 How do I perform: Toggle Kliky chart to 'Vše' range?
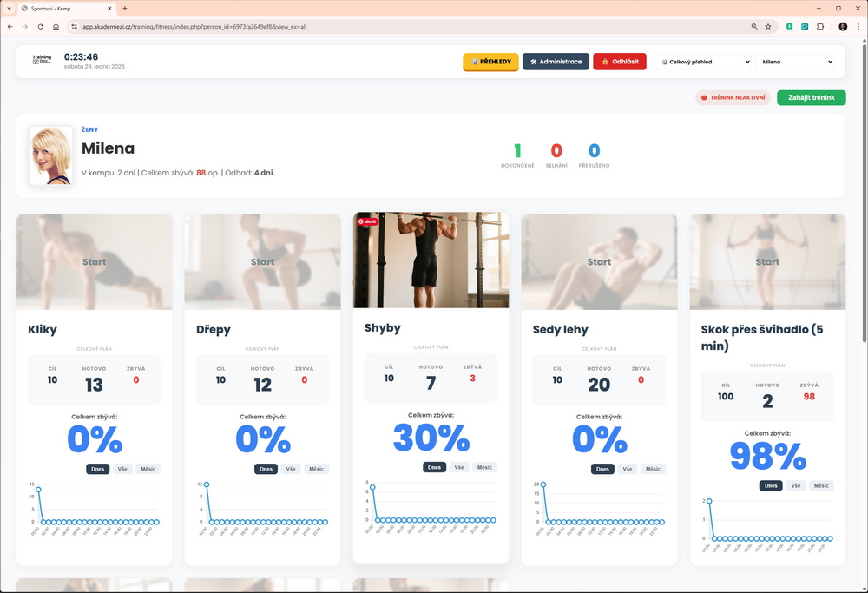[x=122, y=469]
